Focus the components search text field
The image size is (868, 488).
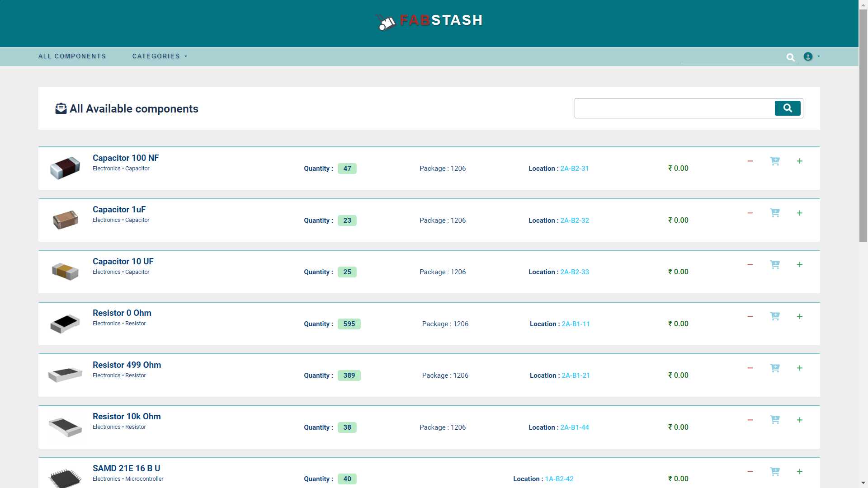pyautogui.click(x=674, y=108)
